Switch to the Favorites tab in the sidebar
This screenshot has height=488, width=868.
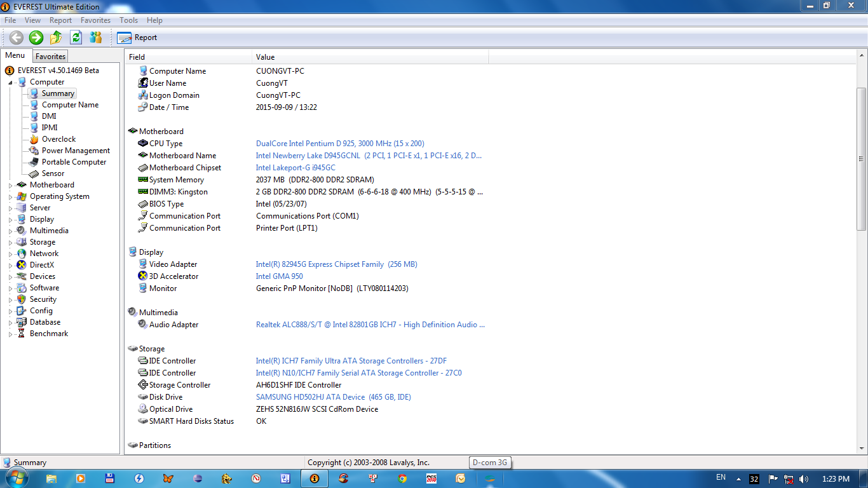click(50, 57)
